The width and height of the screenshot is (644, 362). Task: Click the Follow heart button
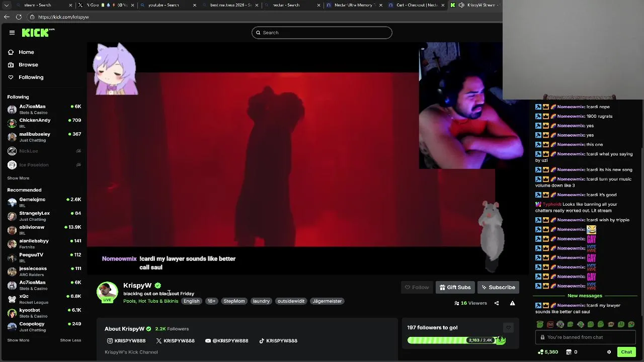pos(417,288)
